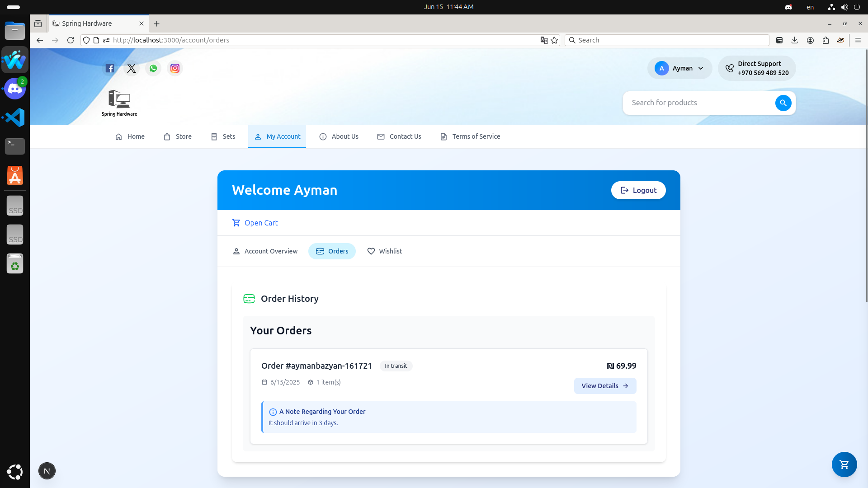
Task: Open the Contact Us page
Action: click(399, 136)
